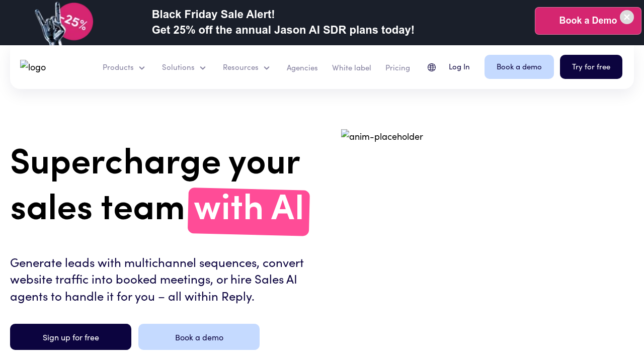
Task: Open the Pricing page
Action: point(397,67)
